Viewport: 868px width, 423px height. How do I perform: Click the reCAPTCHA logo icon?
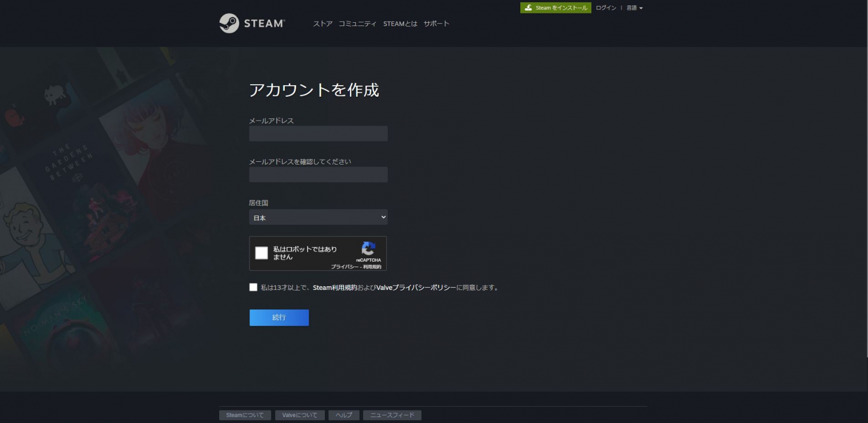click(x=368, y=249)
